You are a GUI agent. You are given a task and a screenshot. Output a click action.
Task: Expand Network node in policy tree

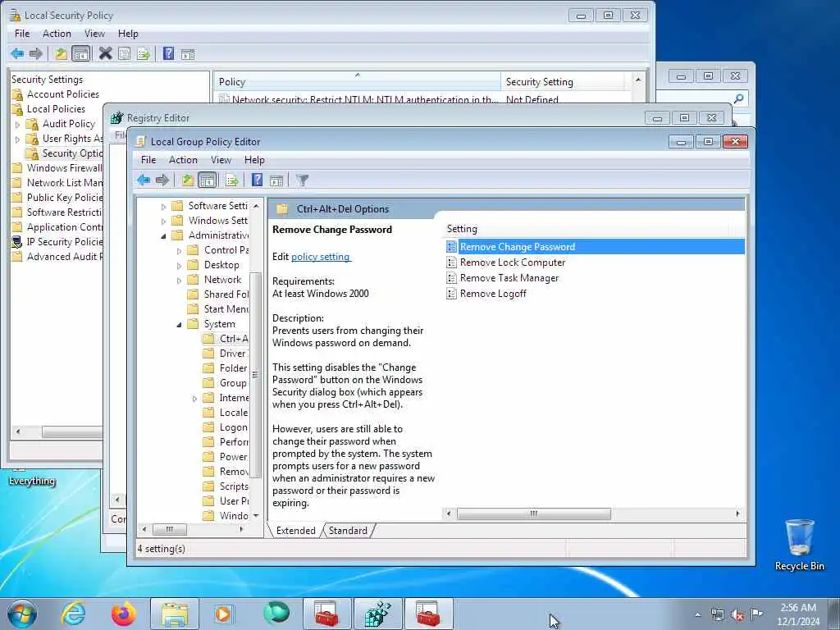coord(179,281)
